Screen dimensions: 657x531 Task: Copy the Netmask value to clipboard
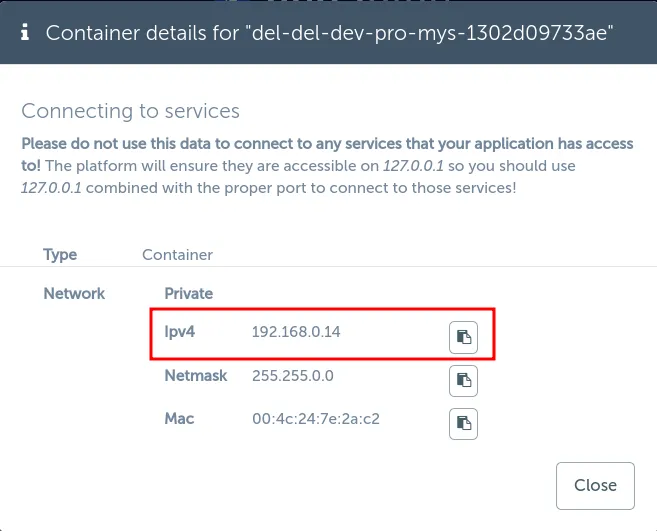(463, 380)
